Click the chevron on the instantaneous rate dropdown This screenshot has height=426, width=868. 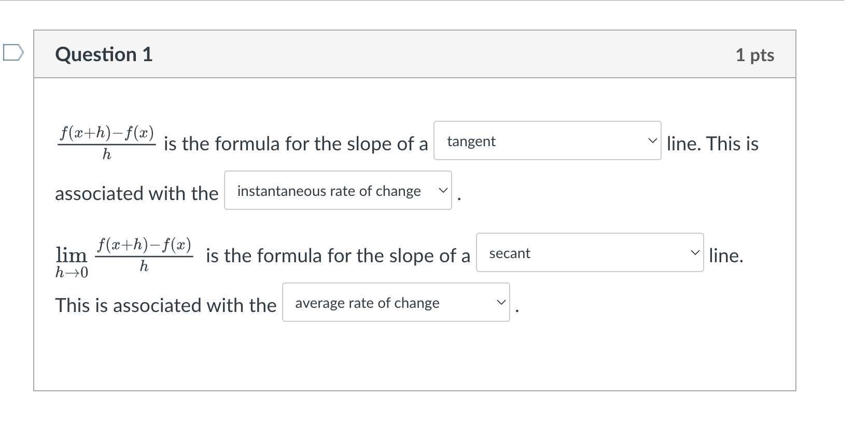443,191
